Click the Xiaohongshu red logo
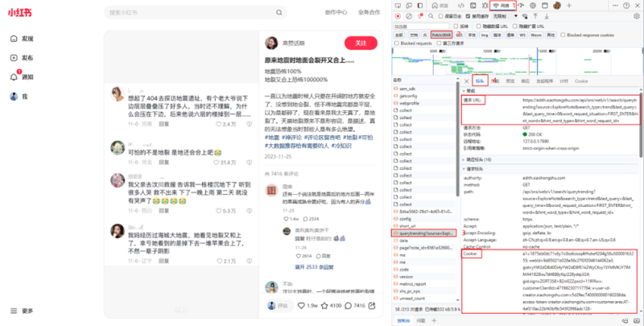The height and width of the screenshot is (326, 644). (19, 13)
